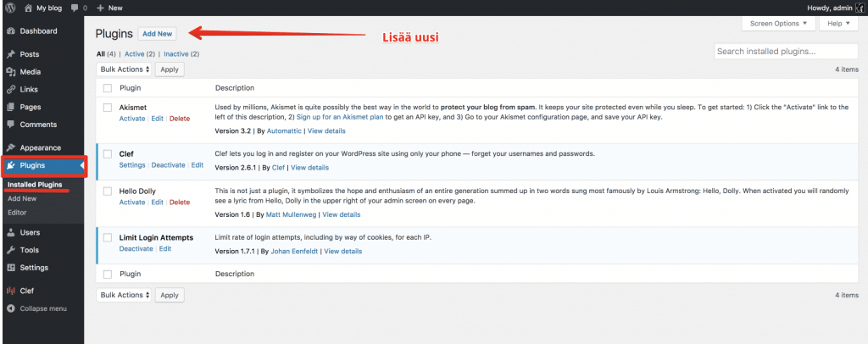Check the Limit Login Attempts checkbox
Viewport: 868px width, 344px height.
click(108, 238)
